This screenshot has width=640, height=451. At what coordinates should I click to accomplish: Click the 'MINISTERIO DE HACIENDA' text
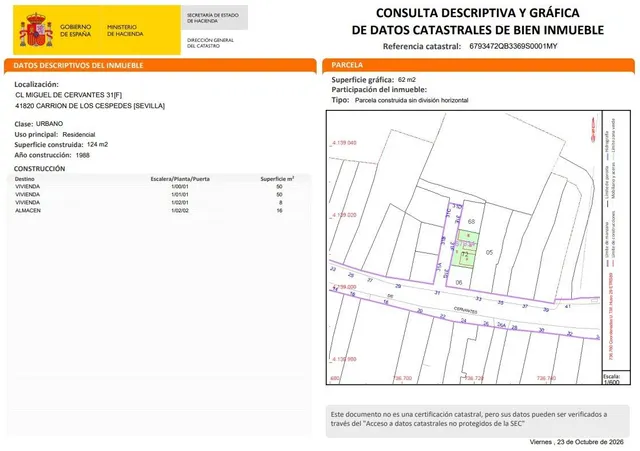pyautogui.click(x=125, y=31)
